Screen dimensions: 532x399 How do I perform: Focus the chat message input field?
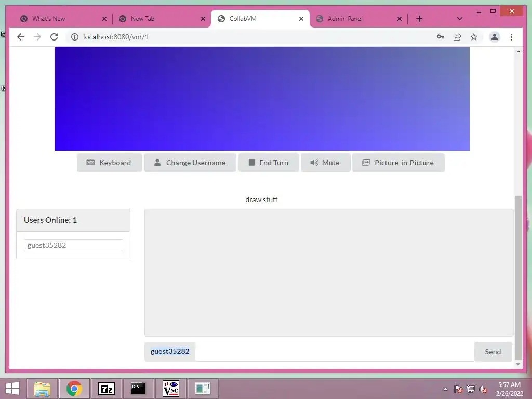coord(335,352)
